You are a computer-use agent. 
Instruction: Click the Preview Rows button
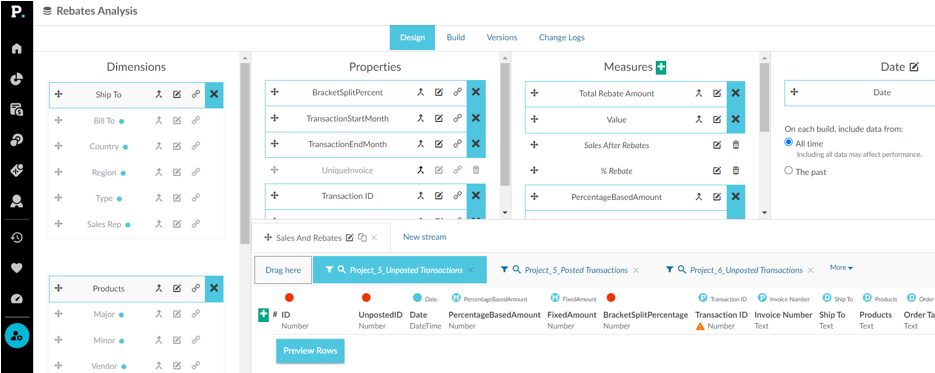pyautogui.click(x=310, y=350)
